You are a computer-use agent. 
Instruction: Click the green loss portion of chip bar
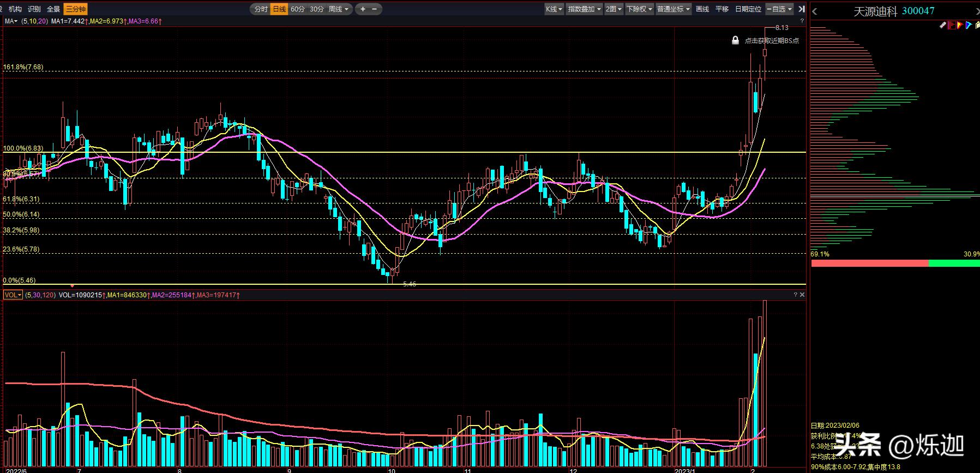coord(954,263)
